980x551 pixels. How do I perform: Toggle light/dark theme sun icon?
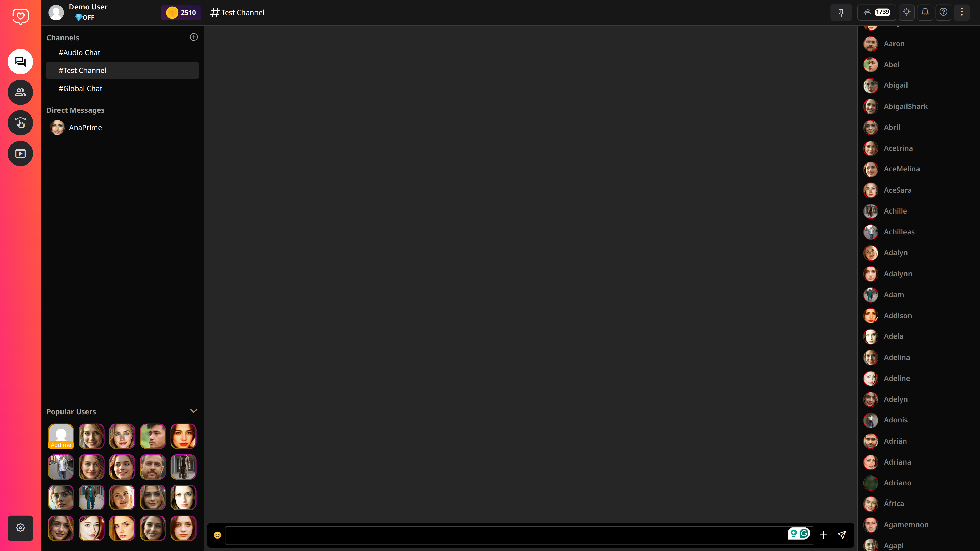click(x=906, y=12)
